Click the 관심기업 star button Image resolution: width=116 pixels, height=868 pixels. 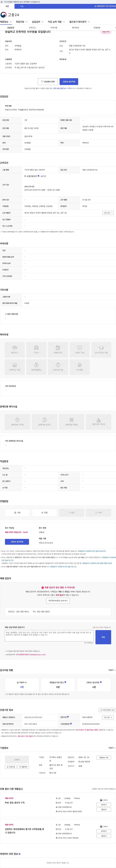coord(11,767)
